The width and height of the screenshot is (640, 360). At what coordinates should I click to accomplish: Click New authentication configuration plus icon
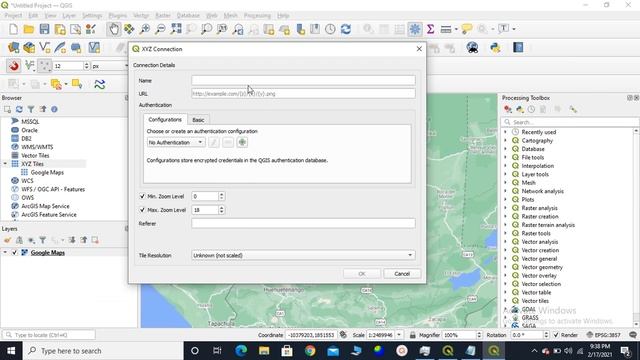tap(242, 142)
